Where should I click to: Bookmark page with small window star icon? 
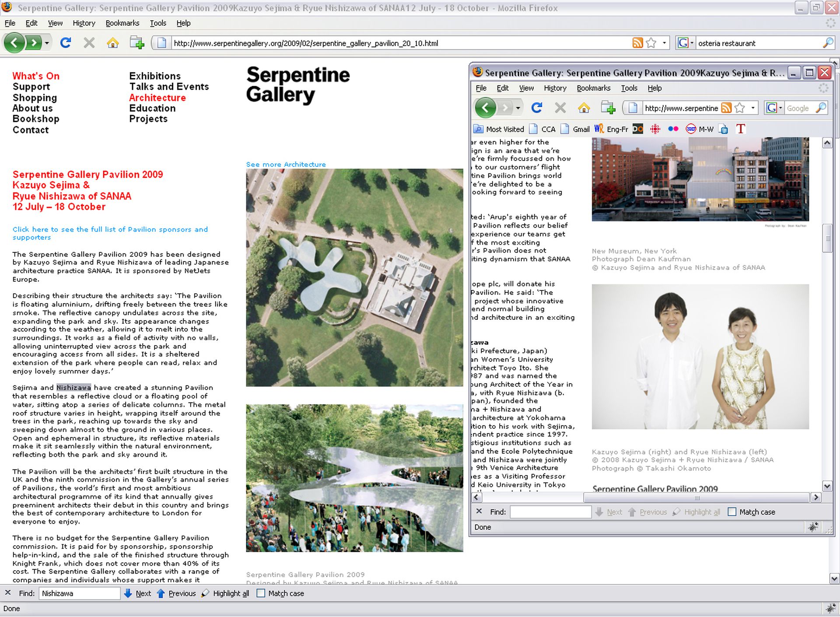point(740,108)
